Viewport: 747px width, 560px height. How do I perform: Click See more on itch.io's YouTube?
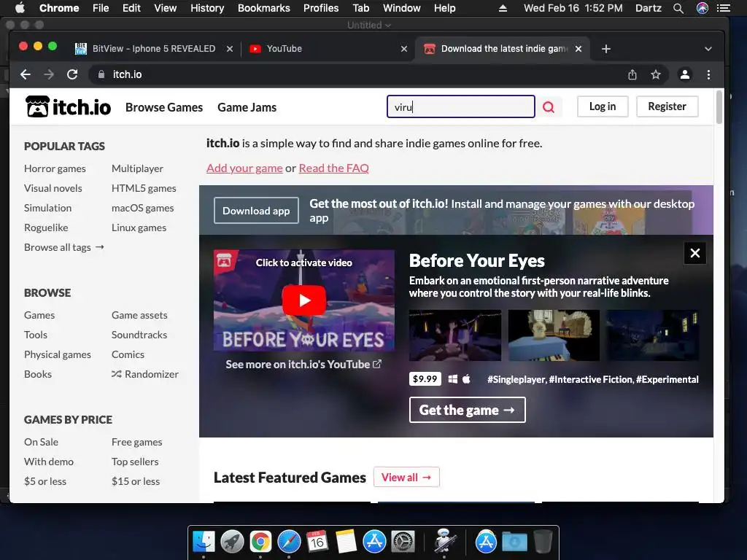[303, 365]
